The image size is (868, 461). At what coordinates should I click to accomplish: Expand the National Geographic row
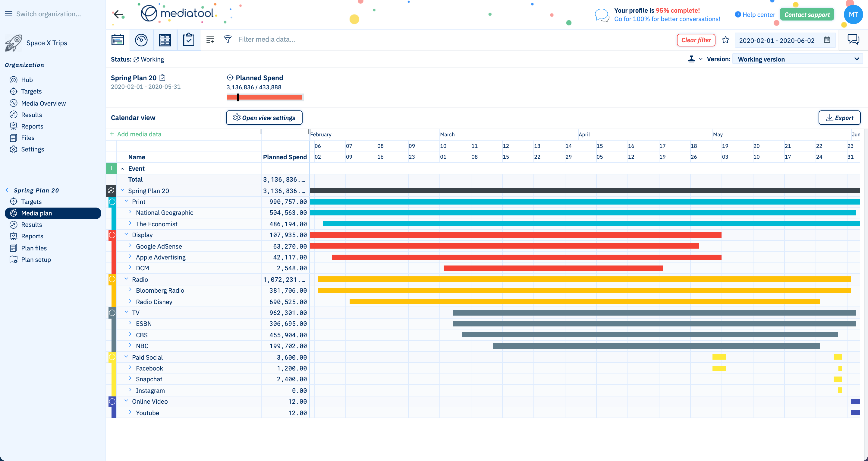131,212
